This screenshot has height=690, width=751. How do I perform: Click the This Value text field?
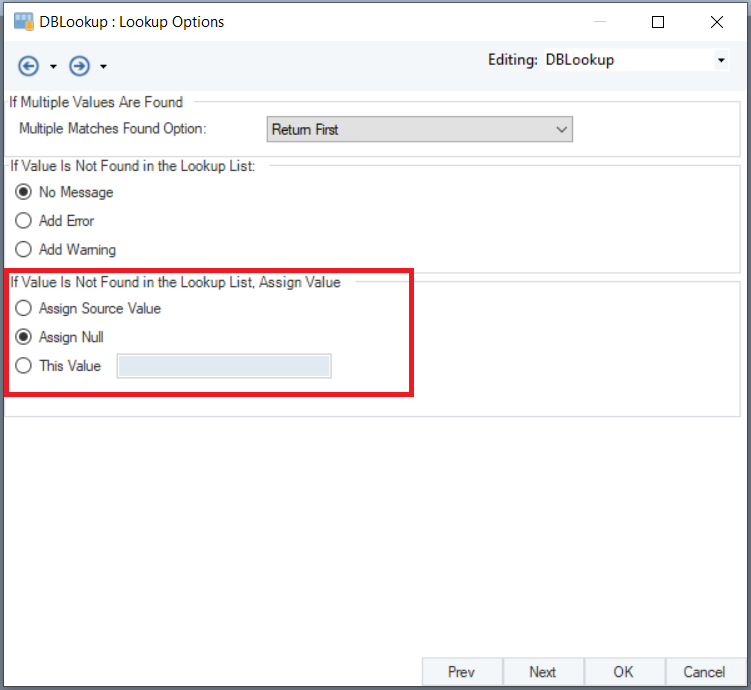pyautogui.click(x=224, y=367)
